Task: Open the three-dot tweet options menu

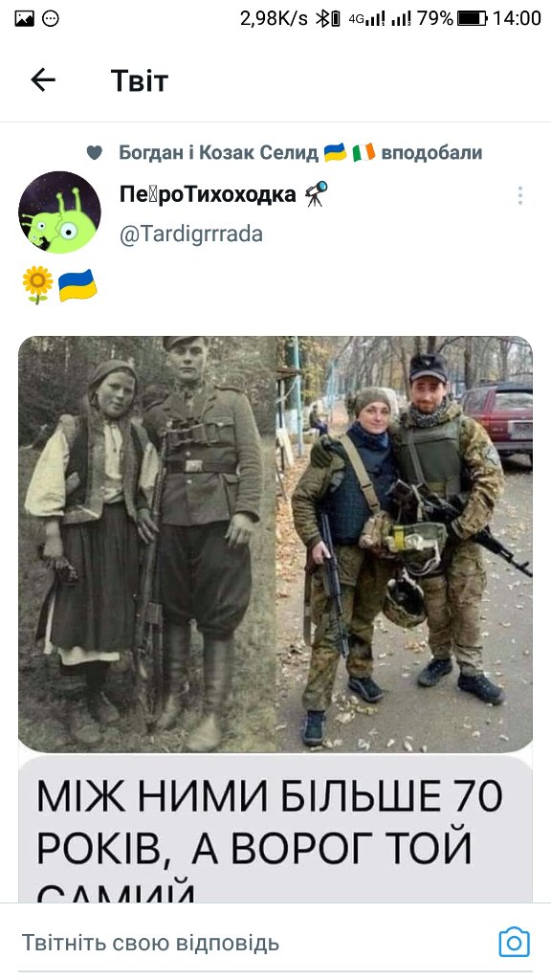Action: (x=519, y=195)
